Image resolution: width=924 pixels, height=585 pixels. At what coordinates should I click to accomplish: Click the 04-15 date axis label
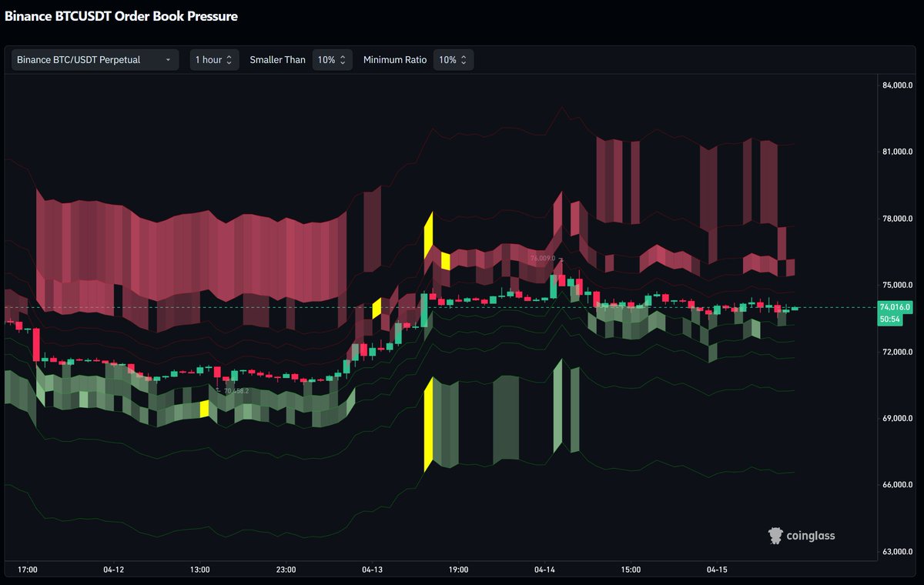tap(717, 570)
